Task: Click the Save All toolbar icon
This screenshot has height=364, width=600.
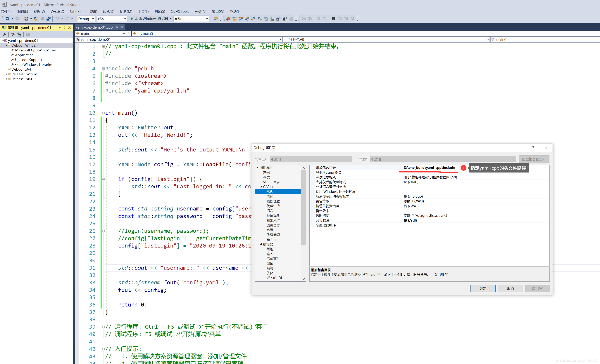Action: coord(49,19)
